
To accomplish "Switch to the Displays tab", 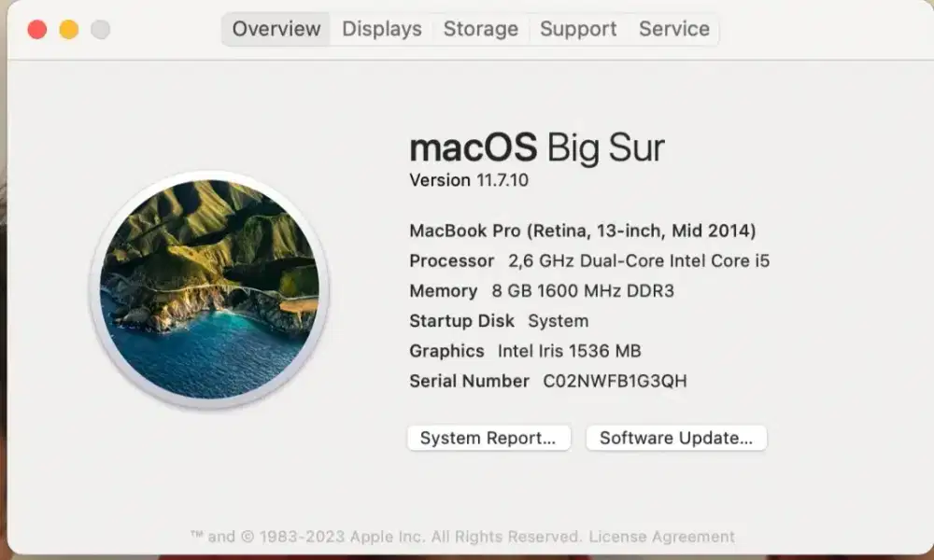I will [381, 29].
